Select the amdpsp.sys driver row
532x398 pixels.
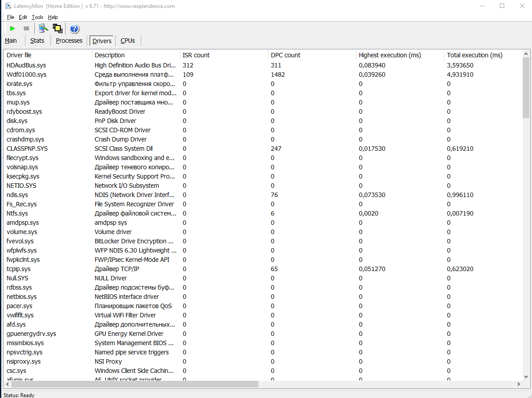[263, 223]
